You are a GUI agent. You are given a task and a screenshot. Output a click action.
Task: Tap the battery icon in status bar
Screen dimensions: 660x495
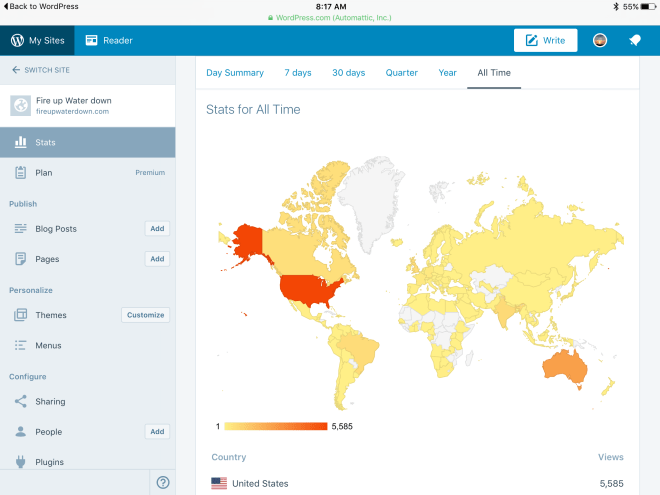(x=648, y=7)
